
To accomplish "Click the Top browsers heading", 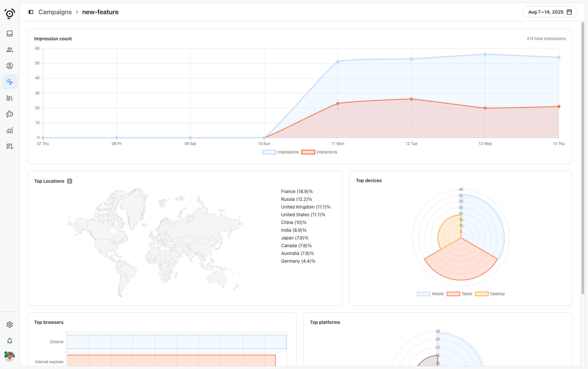I will click(x=49, y=322).
